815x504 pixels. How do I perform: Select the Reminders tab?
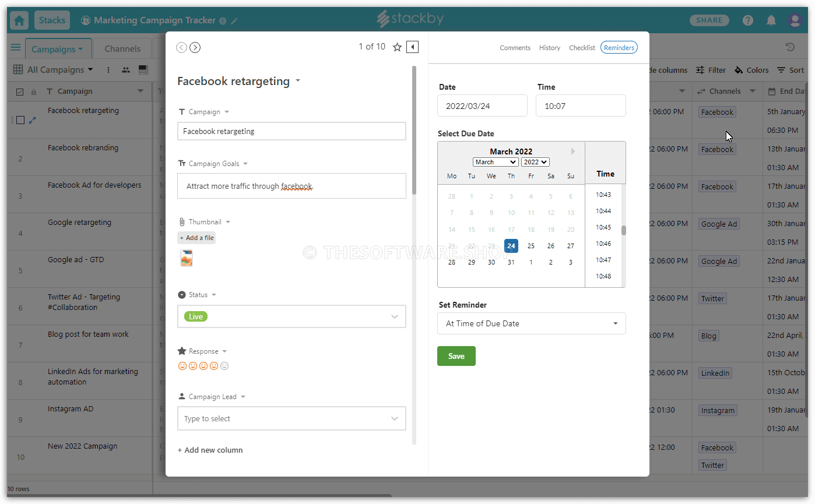(x=619, y=48)
